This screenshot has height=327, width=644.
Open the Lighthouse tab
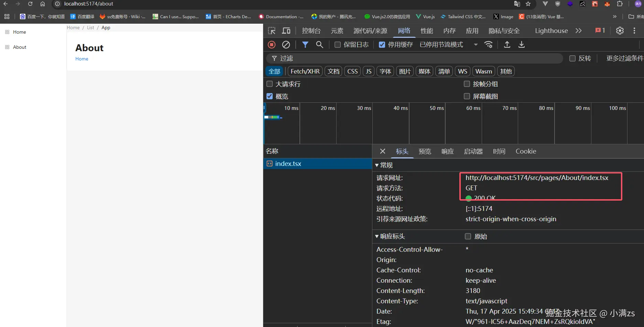pyautogui.click(x=552, y=31)
